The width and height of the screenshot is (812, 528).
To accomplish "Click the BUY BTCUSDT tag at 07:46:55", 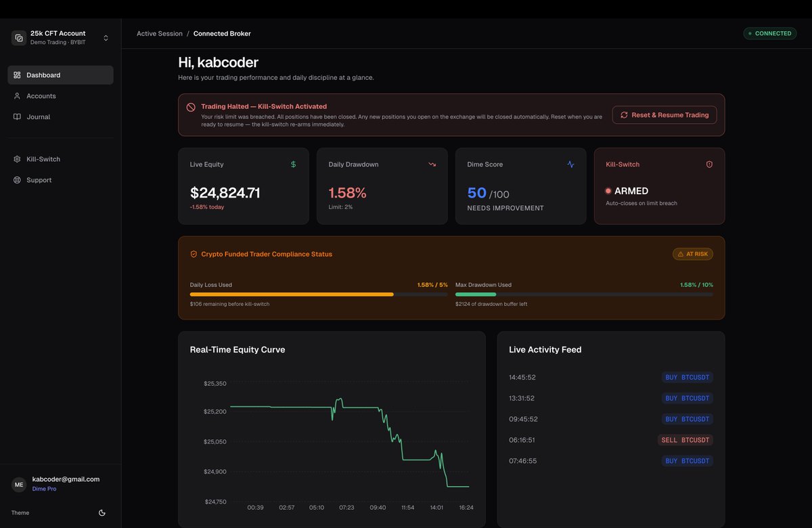I will point(687,461).
